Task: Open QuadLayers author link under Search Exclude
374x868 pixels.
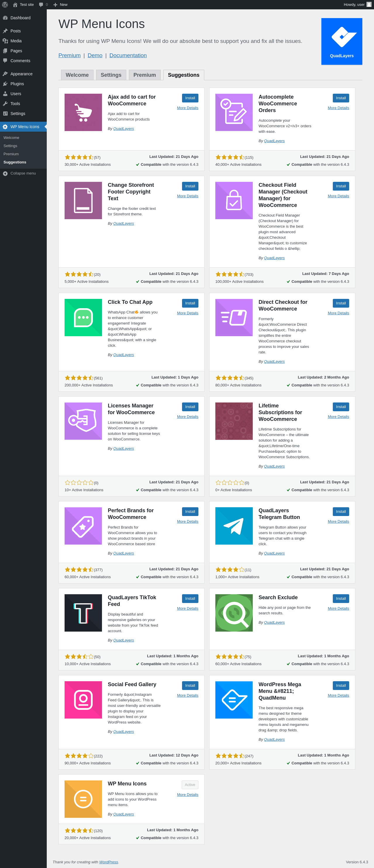Action: pyautogui.click(x=274, y=622)
